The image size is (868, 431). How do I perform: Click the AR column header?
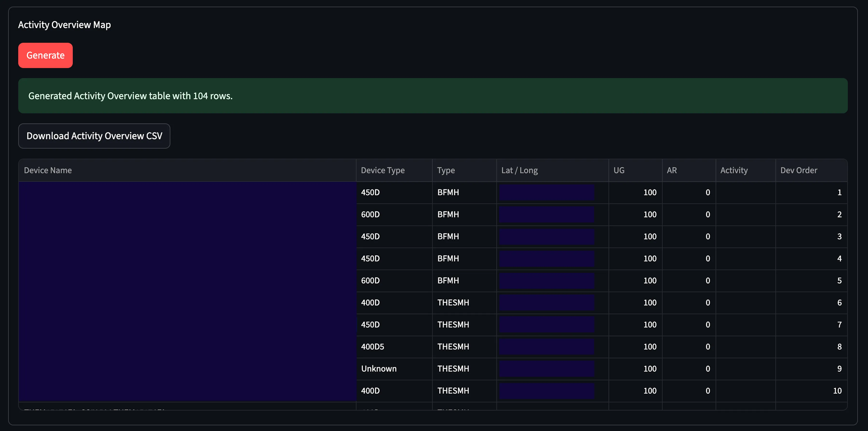tap(671, 170)
